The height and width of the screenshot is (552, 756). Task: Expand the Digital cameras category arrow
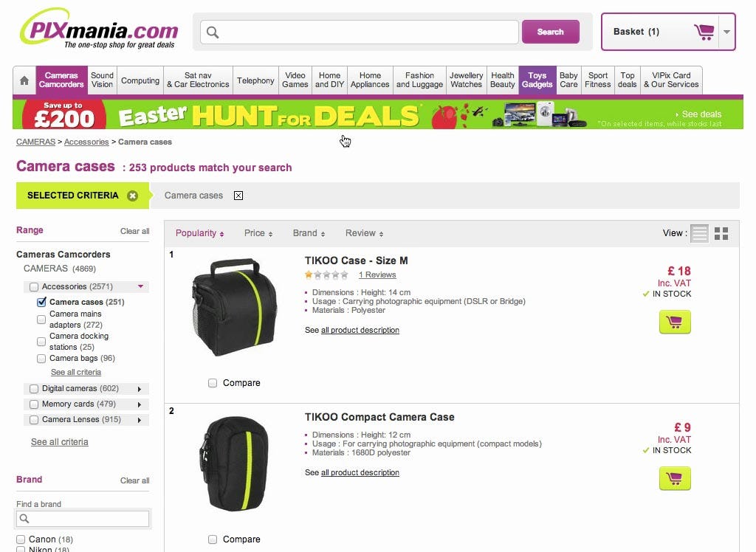coord(139,389)
